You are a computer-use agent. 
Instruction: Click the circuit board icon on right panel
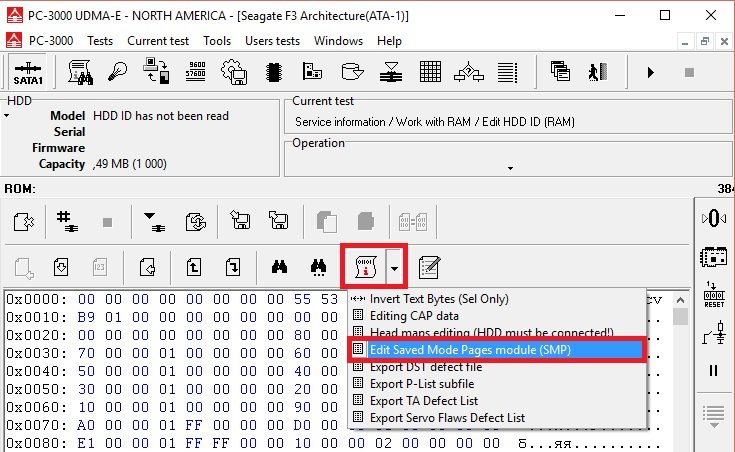click(x=713, y=257)
